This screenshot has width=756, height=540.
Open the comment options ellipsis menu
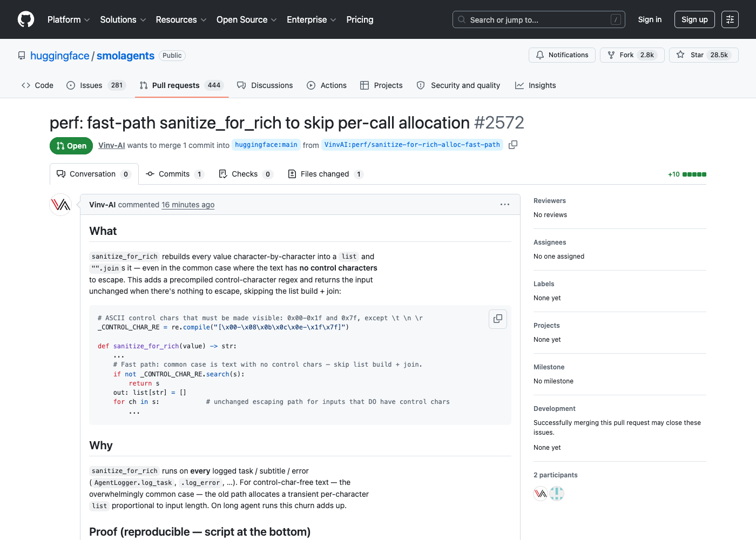pyautogui.click(x=505, y=205)
